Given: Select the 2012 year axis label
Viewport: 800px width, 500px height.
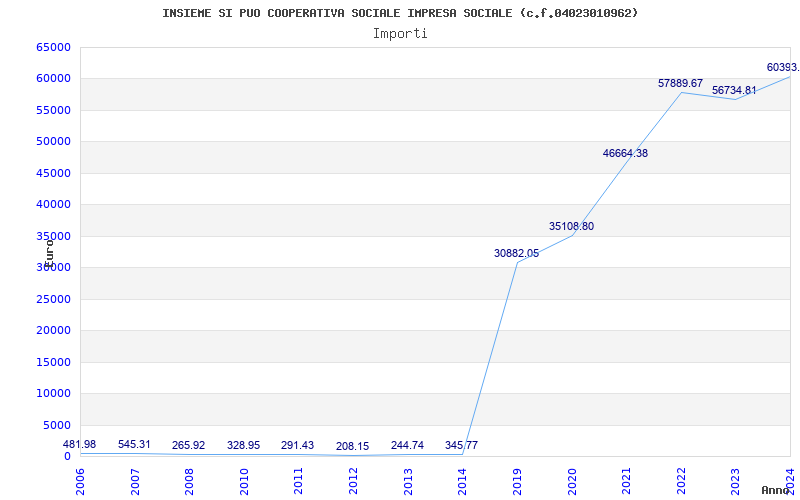Looking at the screenshot, I should [354, 481].
